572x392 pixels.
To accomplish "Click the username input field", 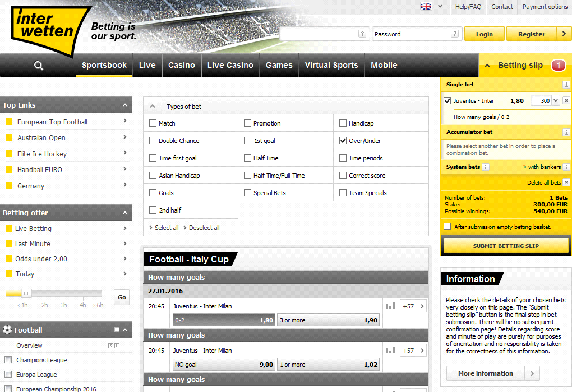I will coord(325,34).
